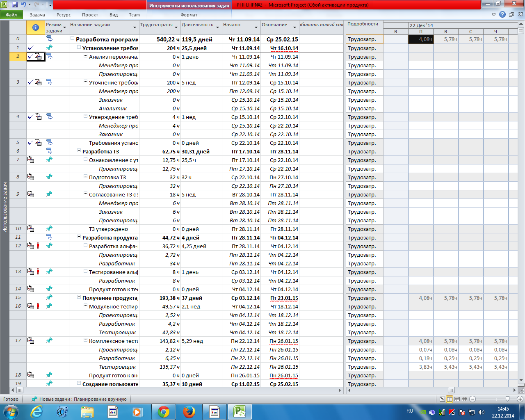Click the zoom in plus button
525x420 pixels.
[520, 399]
